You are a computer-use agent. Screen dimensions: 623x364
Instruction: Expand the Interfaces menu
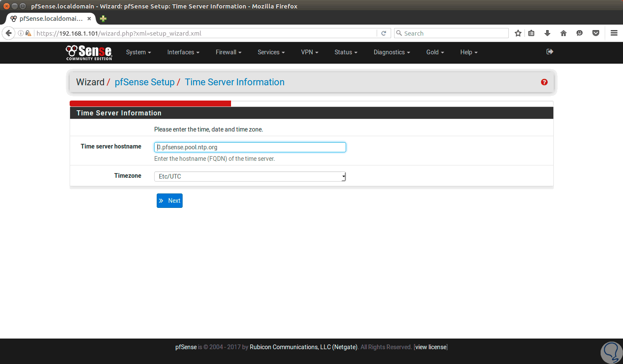[x=183, y=52]
